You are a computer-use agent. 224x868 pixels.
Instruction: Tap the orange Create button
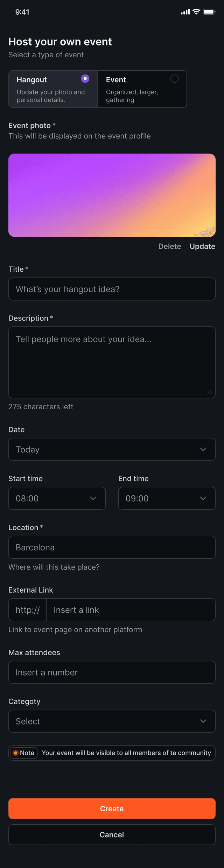112,809
